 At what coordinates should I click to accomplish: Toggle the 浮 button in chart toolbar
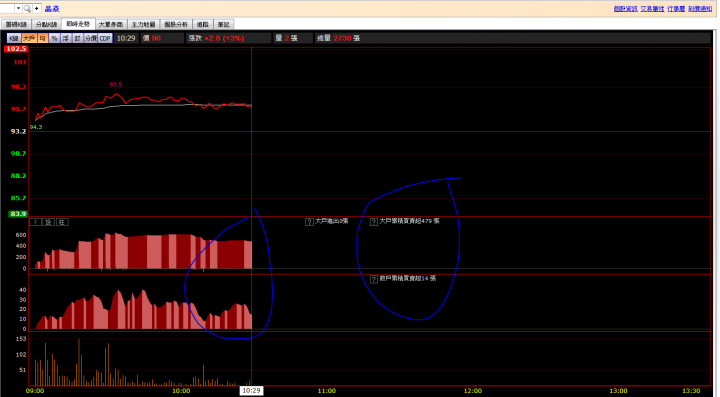click(x=66, y=38)
